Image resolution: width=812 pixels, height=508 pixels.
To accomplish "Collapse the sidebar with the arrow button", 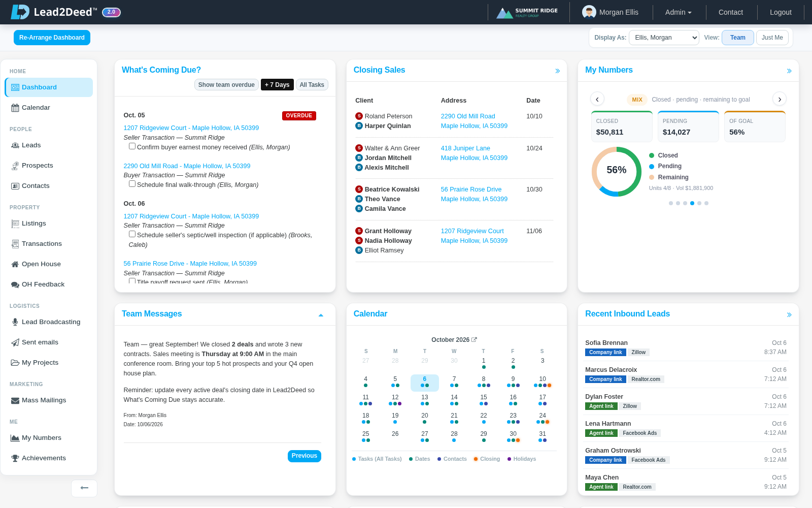I will (x=84, y=488).
